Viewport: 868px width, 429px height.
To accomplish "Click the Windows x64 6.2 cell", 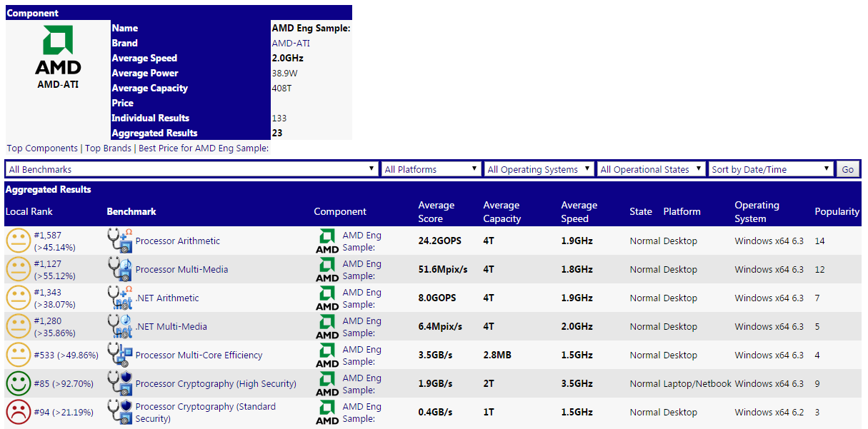I will pyautogui.click(x=769, y=412).
